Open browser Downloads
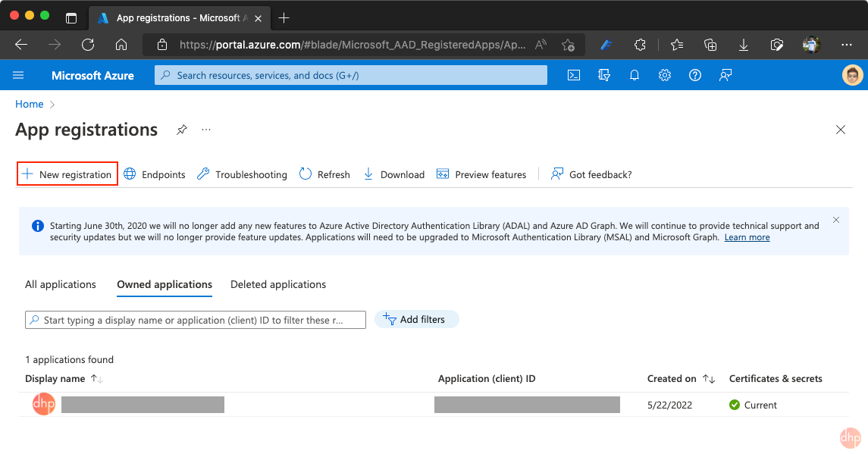Viewport: 868px width, 454px height. (744, 45)
